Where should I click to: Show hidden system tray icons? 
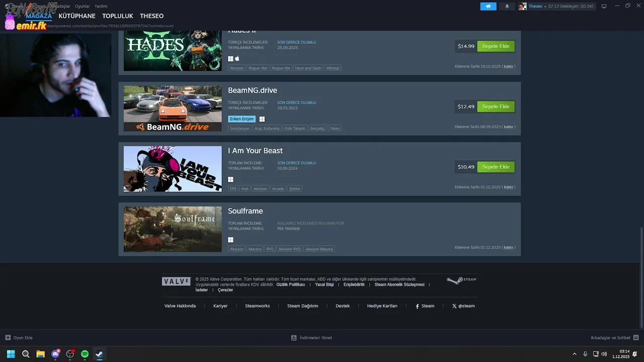575,354
